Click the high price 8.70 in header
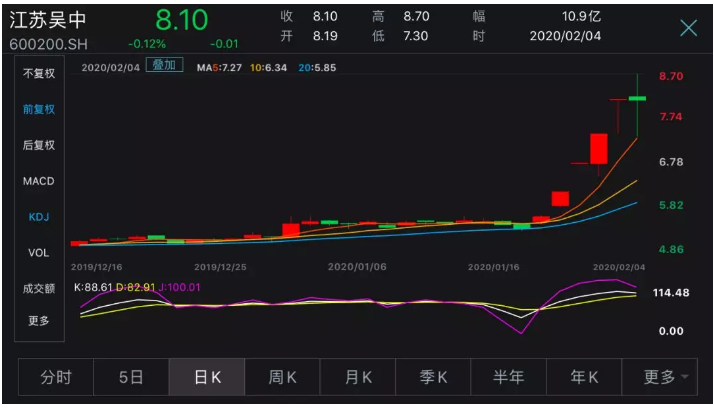This screenshot has height=408, width=714. point(416,17)
